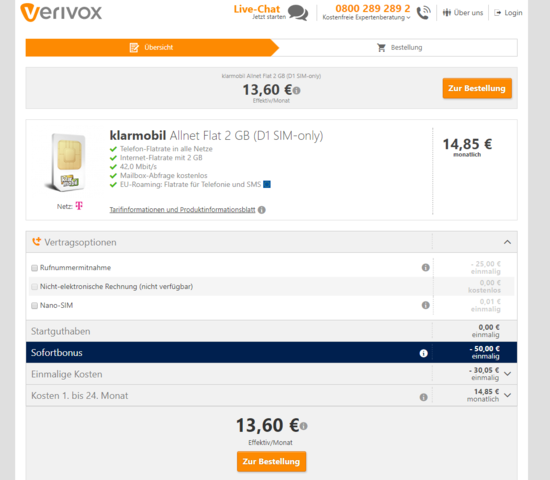Click the phone handset icon
This screenshot has height=480, width=550.
click(x=423, y=13)
